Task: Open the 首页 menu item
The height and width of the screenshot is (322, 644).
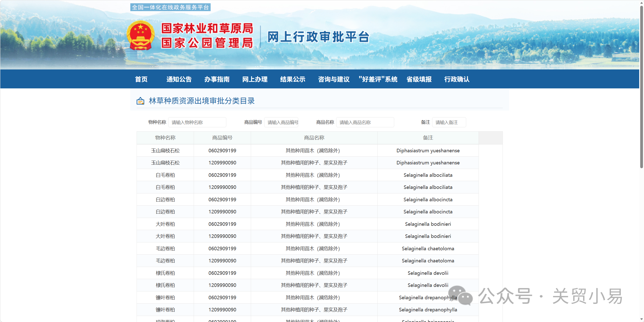Action: [141, 79]
